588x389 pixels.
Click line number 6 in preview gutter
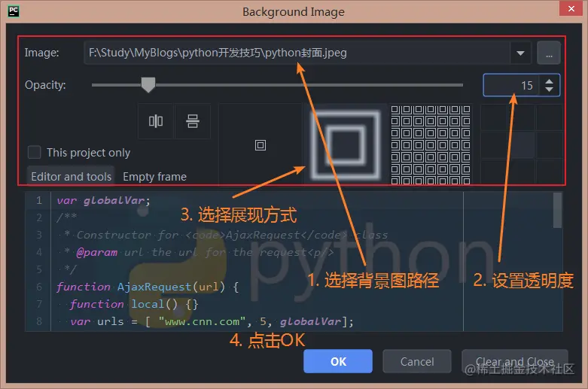tap(39, 287)
